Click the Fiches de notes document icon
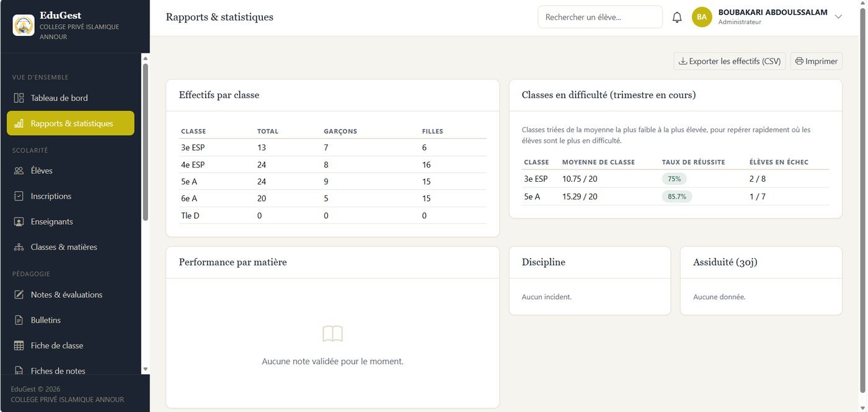This screenshot has width=868, height=412. 19,371
